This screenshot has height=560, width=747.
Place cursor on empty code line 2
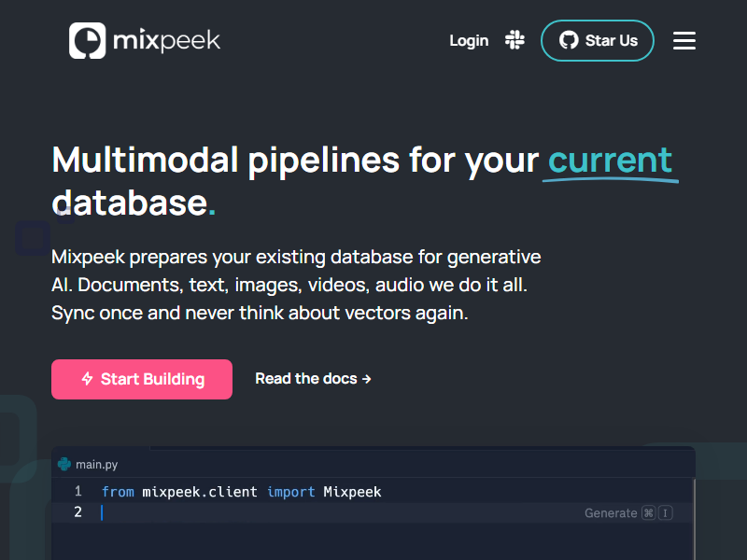pyautogui.click(x=280, y=512)
